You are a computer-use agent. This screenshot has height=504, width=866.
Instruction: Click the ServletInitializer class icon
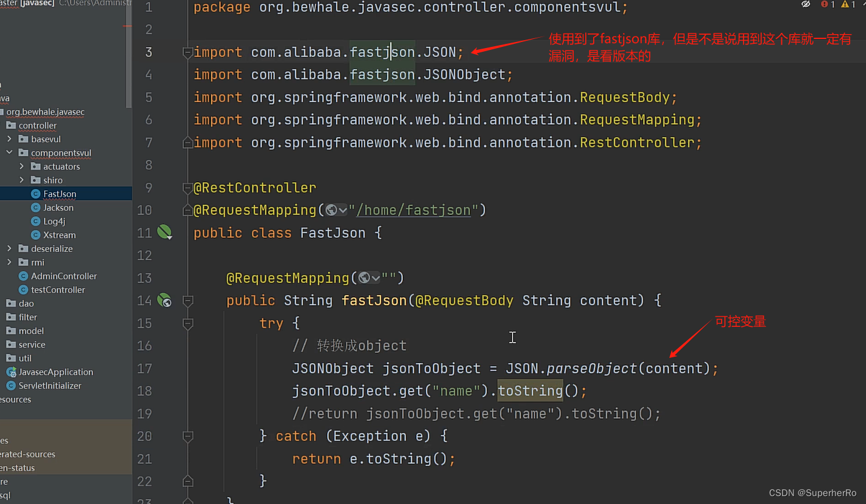click(x=11, y=385)
